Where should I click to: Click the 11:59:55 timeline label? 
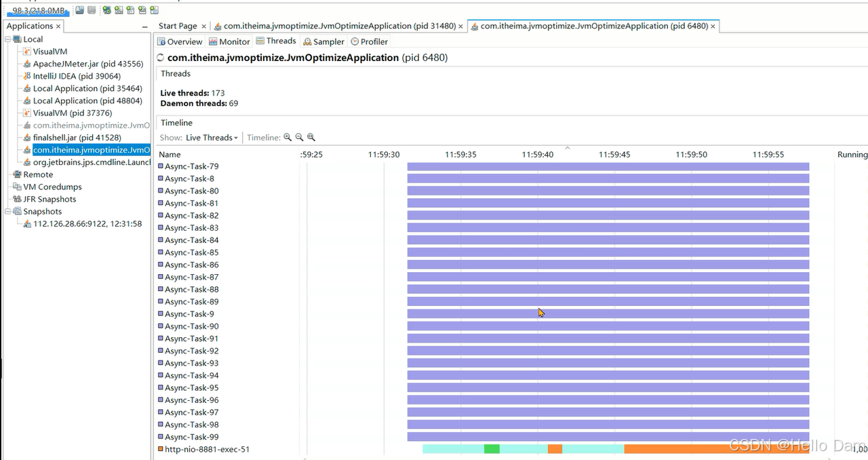coord(768,155)
